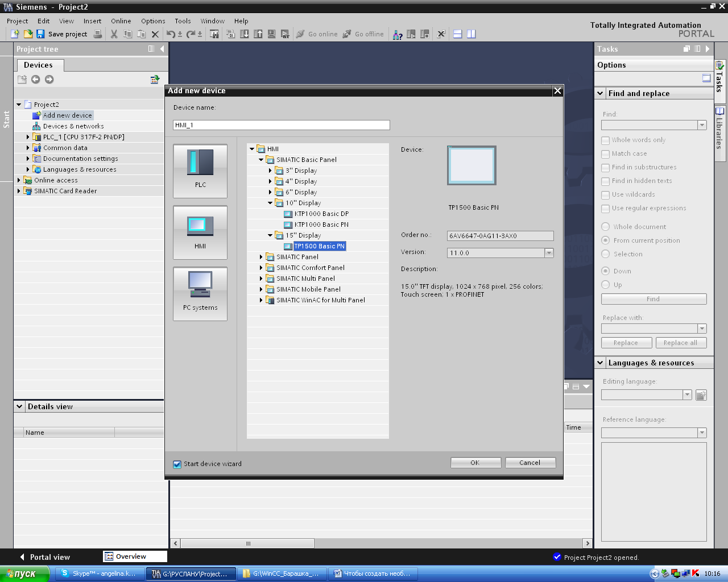Click Save project in the toolbar
Screen dimensions: 728x582
pyautogui.click(x=61, y=34)
